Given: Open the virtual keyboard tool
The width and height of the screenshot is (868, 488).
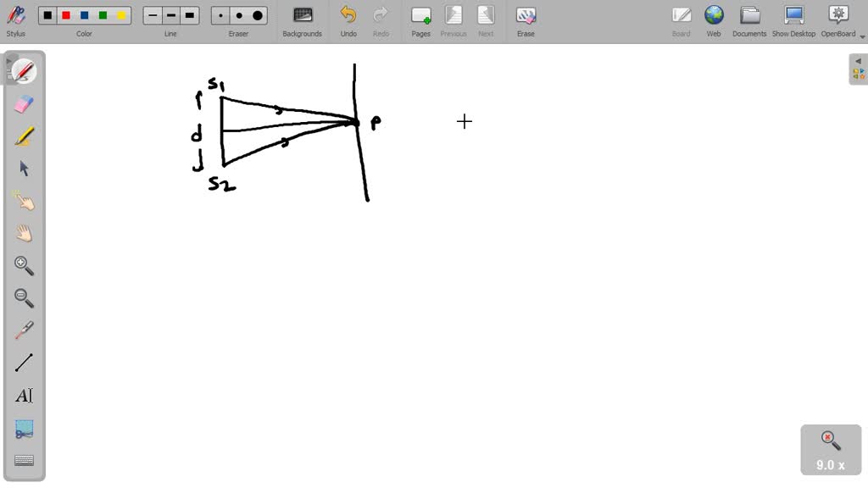Looking at the screenshot, I should pyautogui.click(x=23, y=460).
